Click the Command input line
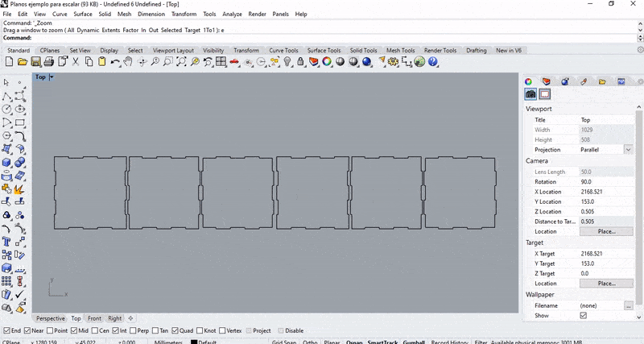This screenshot has height=344, width=644. click(x=320, y=38)
